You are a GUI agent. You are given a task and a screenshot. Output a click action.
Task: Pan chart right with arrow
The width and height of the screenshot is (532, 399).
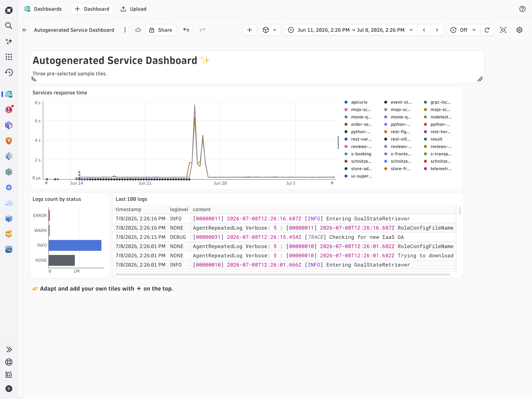point(332,183)
